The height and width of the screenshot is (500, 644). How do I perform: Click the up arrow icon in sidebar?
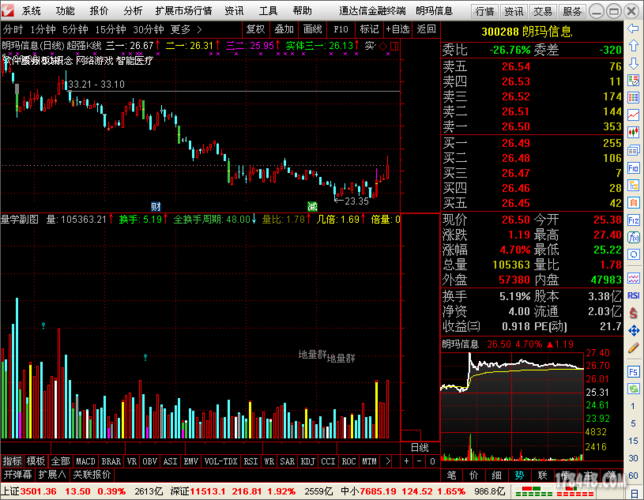point(633,46)
